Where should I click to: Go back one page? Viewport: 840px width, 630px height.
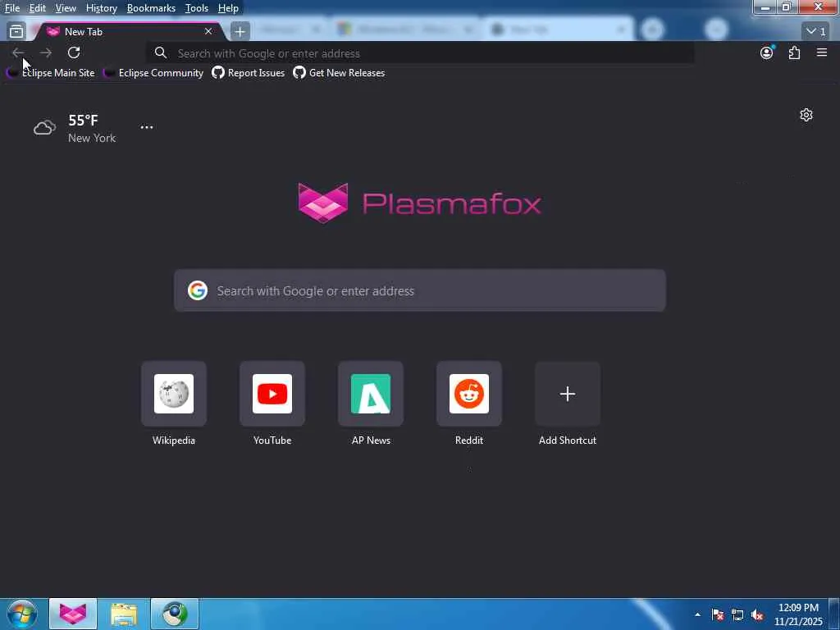tap(18, 52)
